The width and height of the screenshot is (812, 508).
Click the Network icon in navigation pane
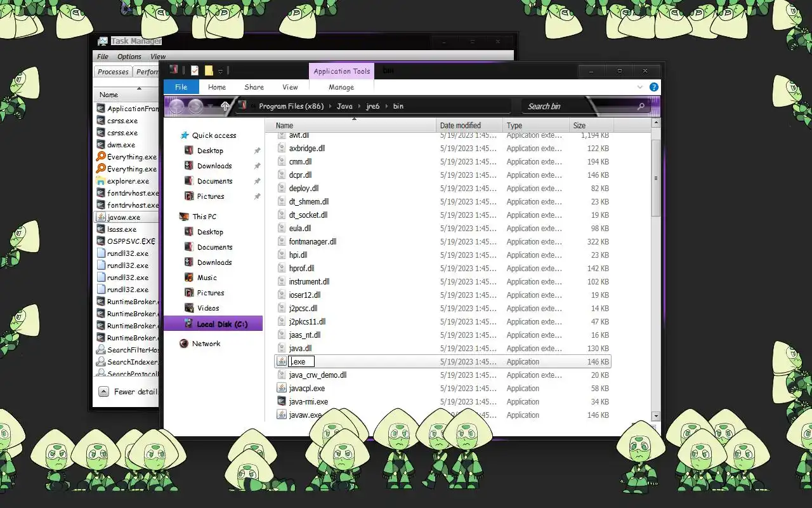pos(184,344)
